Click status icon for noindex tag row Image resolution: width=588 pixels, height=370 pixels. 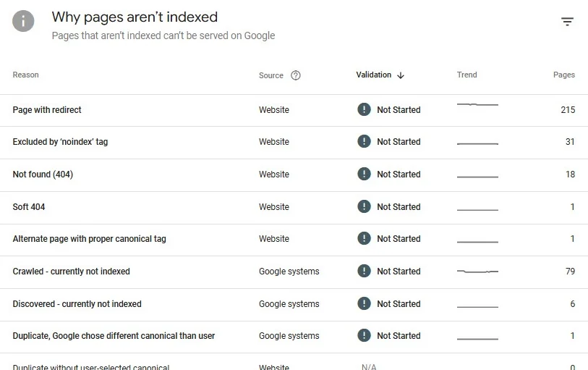pyautogui.click(x=364, y=142)
